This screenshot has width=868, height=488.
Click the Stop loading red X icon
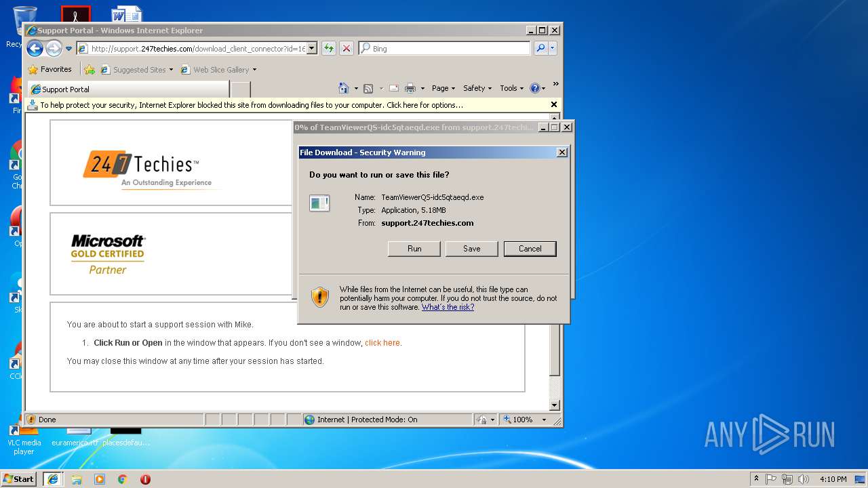click(347, 48)
